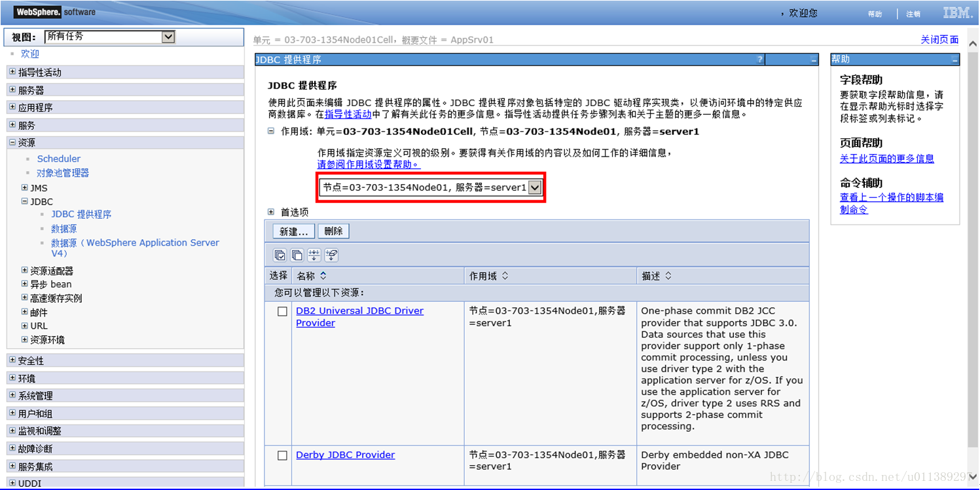
Task: Collapse the 资源 menu
Action: click(x=12, y=142)
